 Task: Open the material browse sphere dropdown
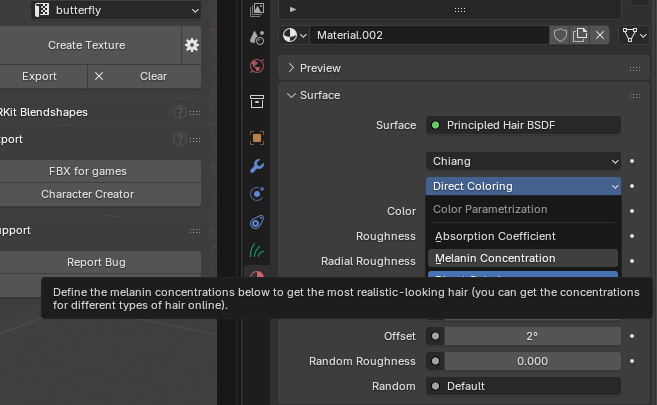point(294,35)
